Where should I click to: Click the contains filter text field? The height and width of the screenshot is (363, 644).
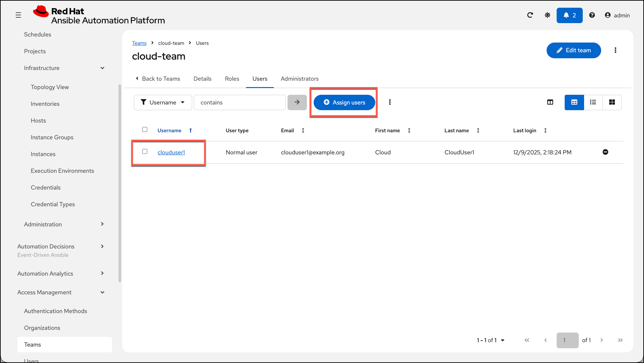coord(240,102)
